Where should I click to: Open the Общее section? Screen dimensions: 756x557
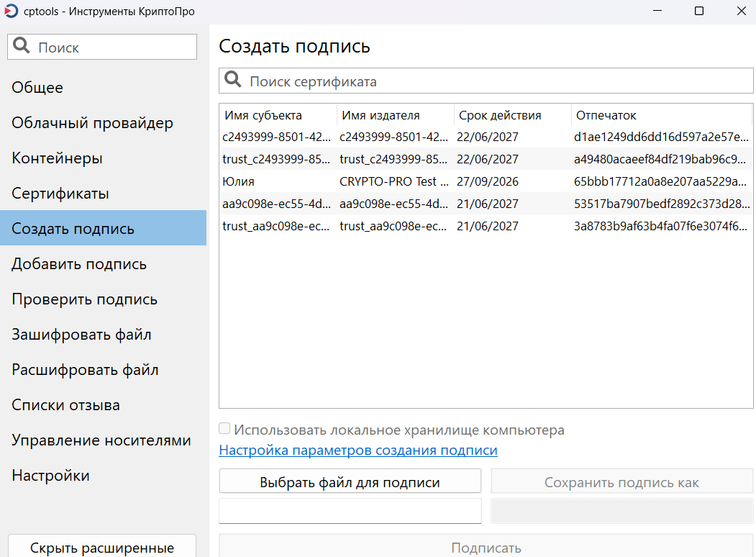103,87
